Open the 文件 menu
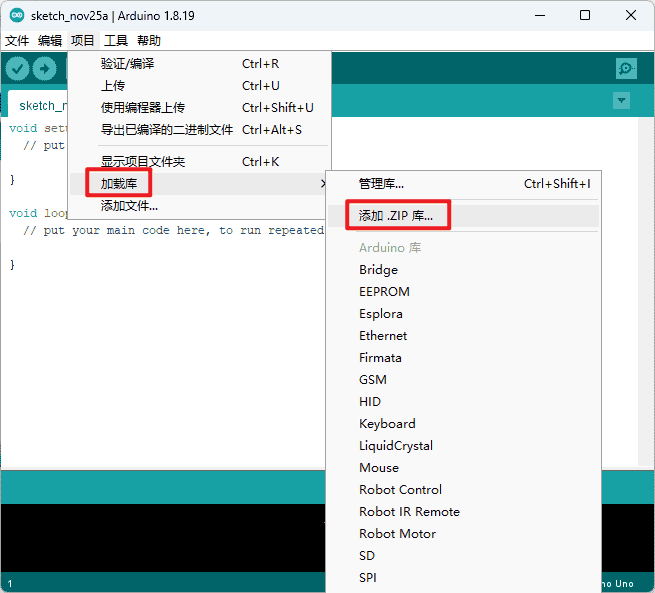655x593 pixels. coord(17,41)
